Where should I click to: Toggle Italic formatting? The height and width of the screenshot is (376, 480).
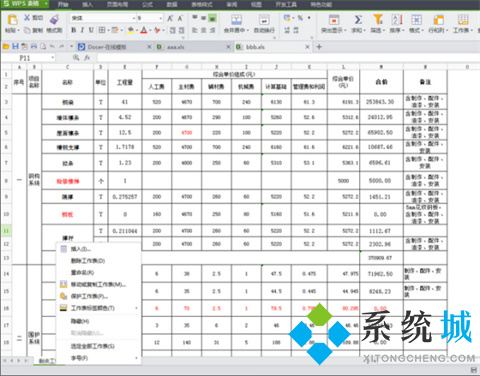82,30
